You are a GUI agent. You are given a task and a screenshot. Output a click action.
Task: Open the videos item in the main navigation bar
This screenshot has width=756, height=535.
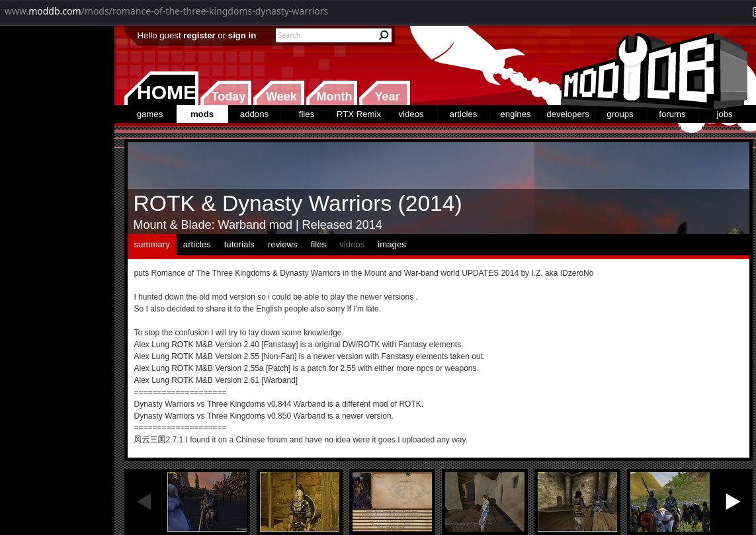(411, 114)
